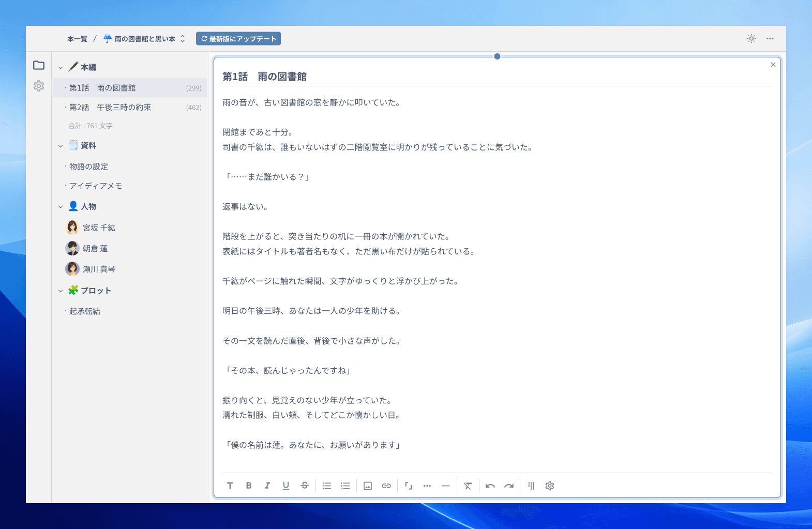
Task: Insert an image into the text
Action: 368,486
